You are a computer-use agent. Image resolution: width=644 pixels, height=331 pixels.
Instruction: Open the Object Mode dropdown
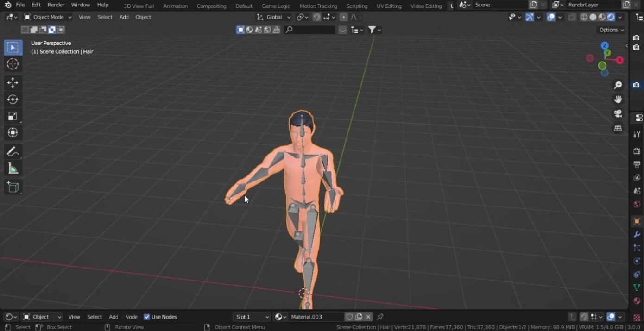click(x=48, y=17)
